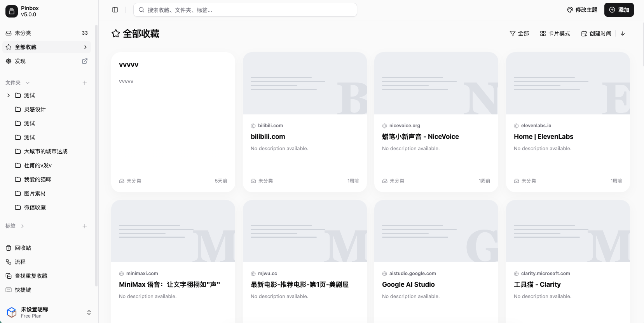
Task: Open the external link icon beside 发现
Action: click(85, 61)
